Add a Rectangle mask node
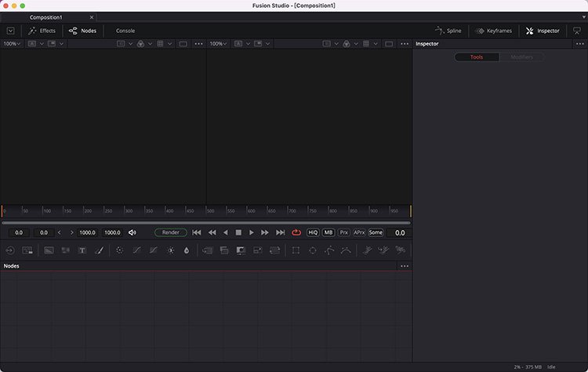The image size is (588, 372). (296, 250)
